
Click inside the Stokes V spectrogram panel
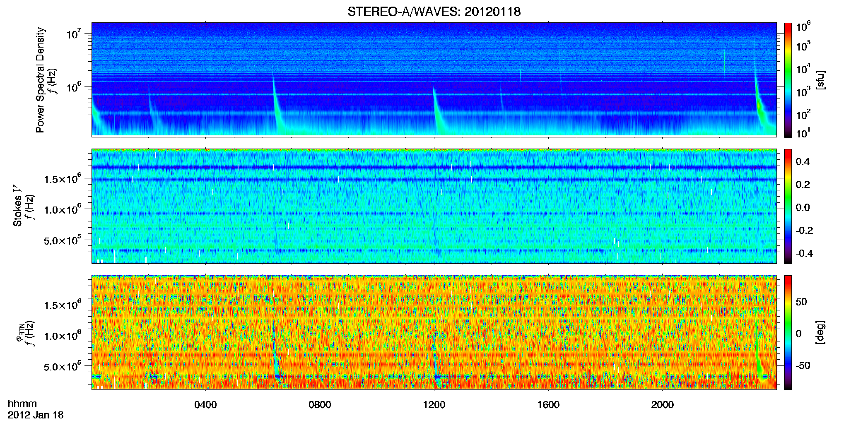click(x=434, y=206)
